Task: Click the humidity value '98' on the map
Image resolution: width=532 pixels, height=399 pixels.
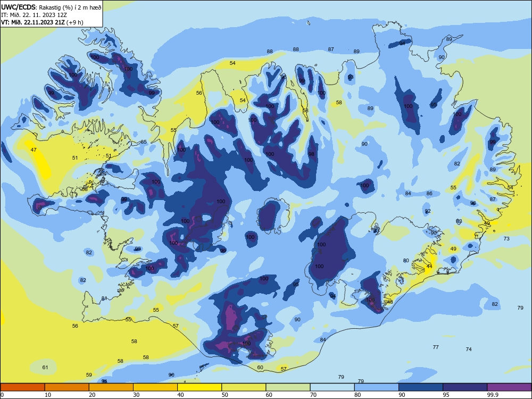Action: click(311, 154)
